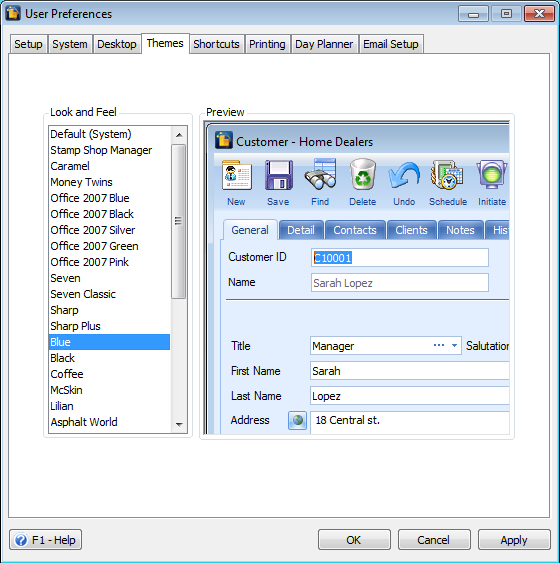Click the Address field 18 Central st.
560x563 pixels.
(x=409, y=423)
